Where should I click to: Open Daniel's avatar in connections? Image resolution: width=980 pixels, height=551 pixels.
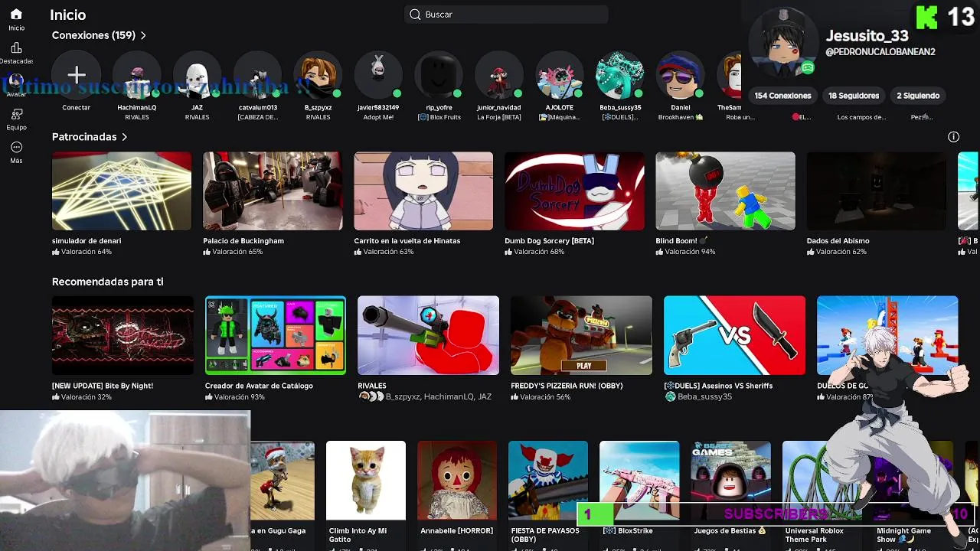tap(681, 75)
